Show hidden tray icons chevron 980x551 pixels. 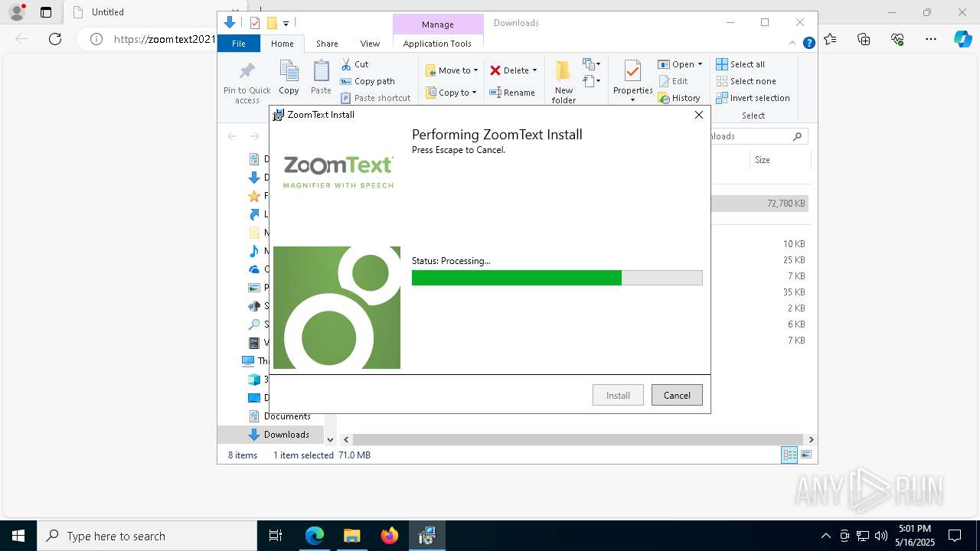(825, 536)
